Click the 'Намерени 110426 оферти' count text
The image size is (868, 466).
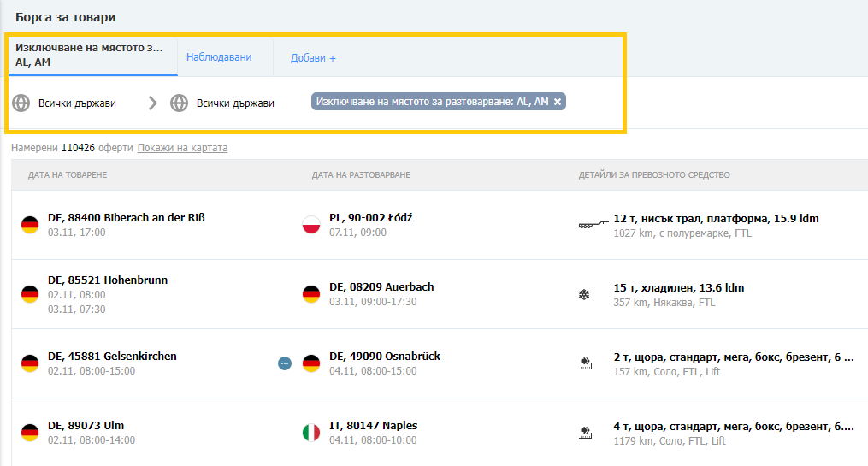point(72,148)
